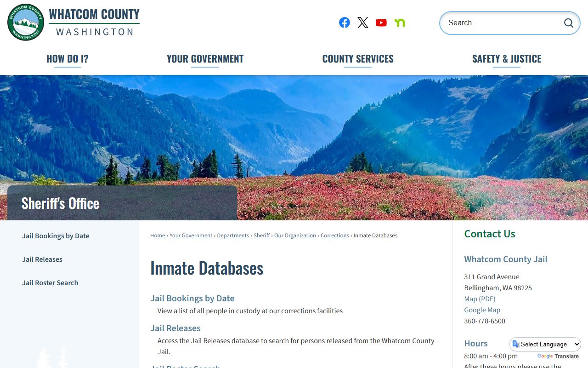588x368 pixels.
Task: Click the Google Translate logo
Action: click(545, 356)
